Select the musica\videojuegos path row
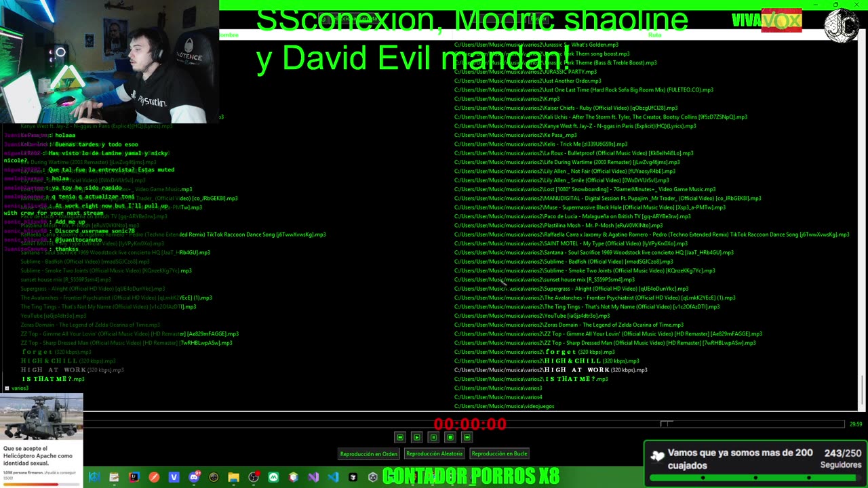 [504, 406]
